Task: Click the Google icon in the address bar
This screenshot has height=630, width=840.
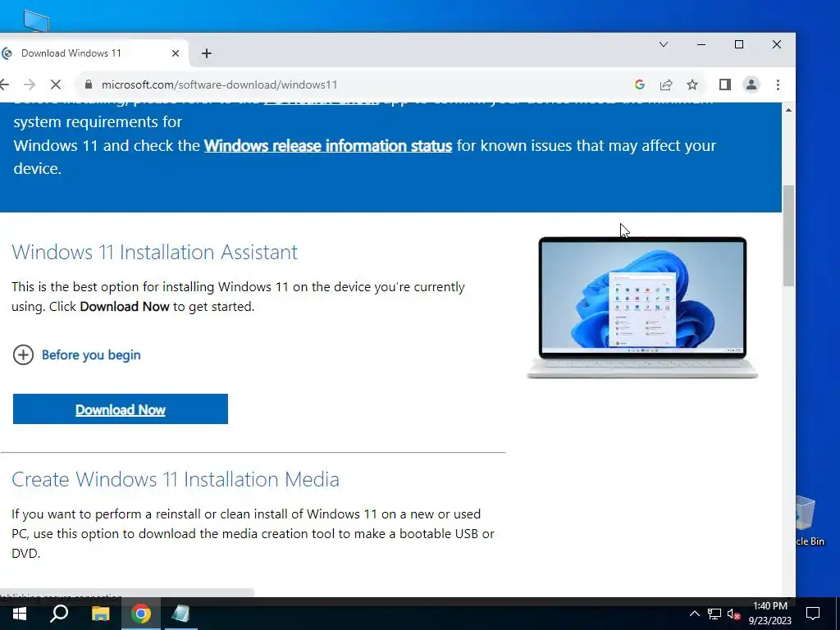Action: (639, 84)
